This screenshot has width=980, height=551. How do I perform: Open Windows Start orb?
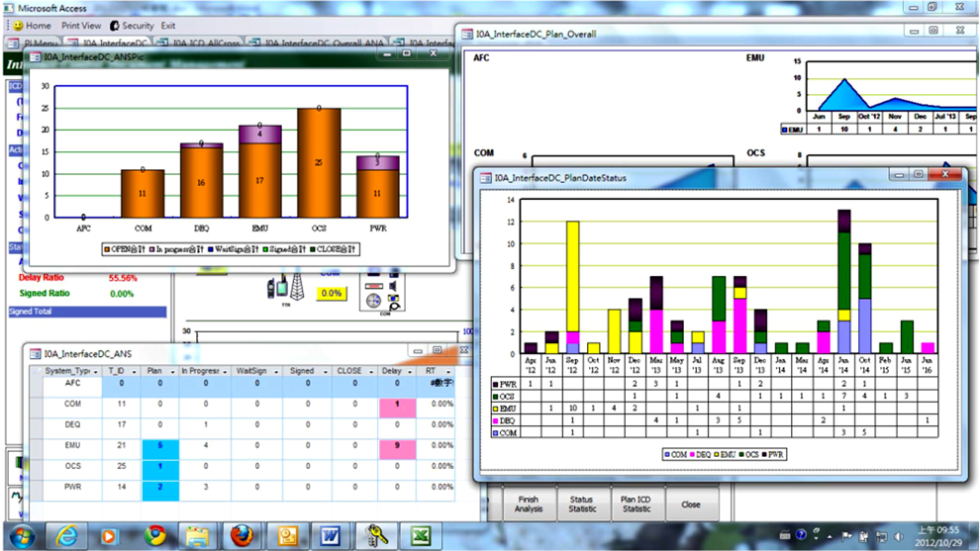pos(23,536)
